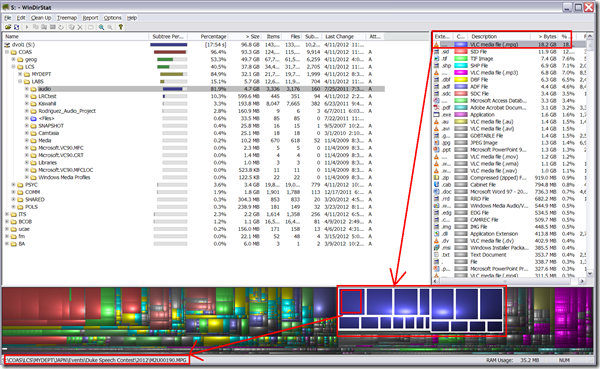Click the .zip compressed file icon
600x369 pixels.
pos(437,178)
